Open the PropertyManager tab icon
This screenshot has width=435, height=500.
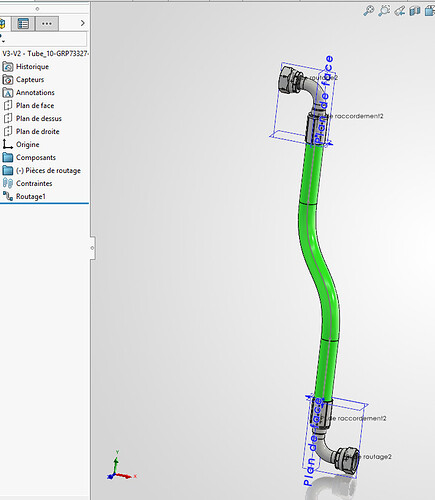pyautogui.click(x=23, y=23)
